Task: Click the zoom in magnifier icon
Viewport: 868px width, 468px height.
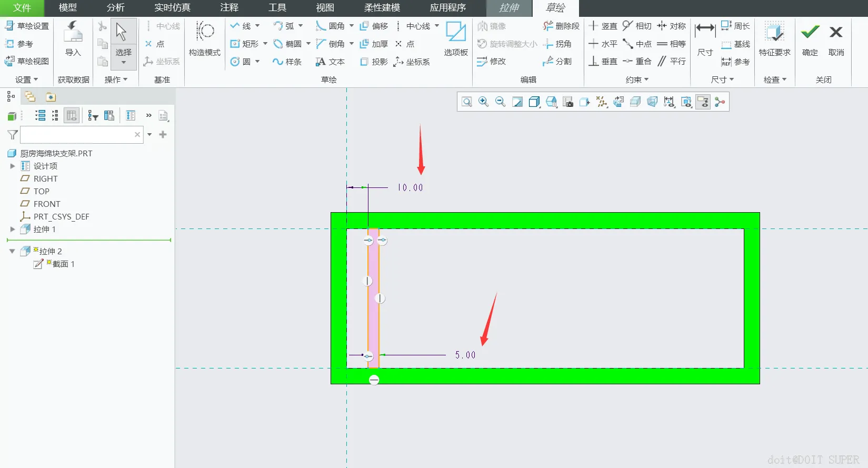Action: pos(483,102)
